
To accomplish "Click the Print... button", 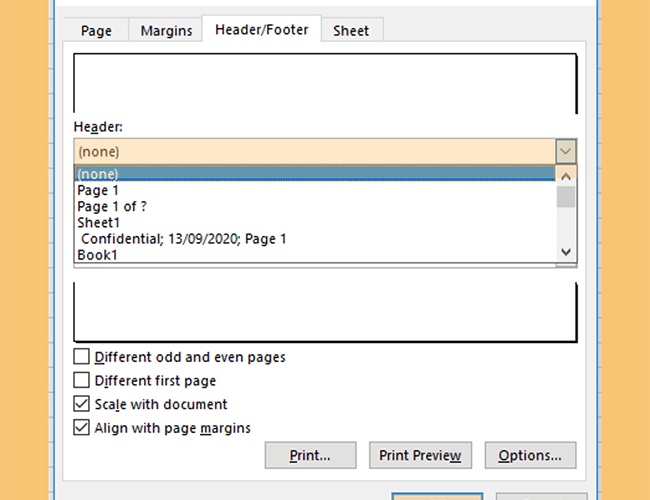I will click(310, 455).
